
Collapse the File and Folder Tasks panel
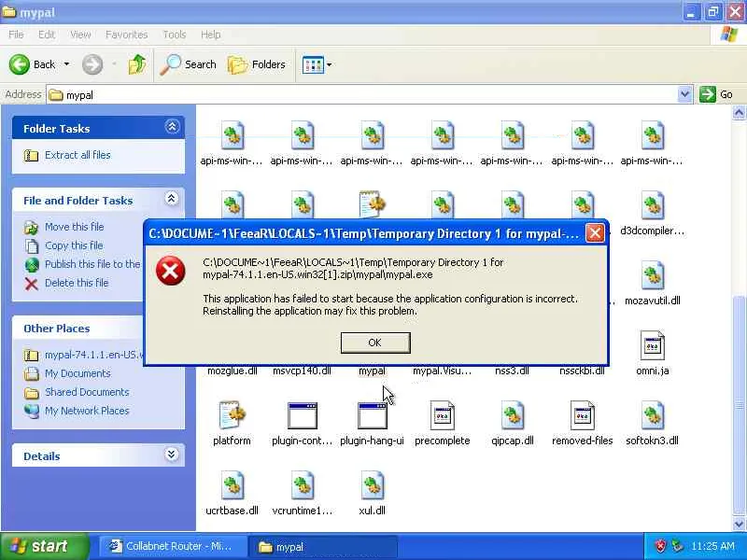(x=172, y=199)
